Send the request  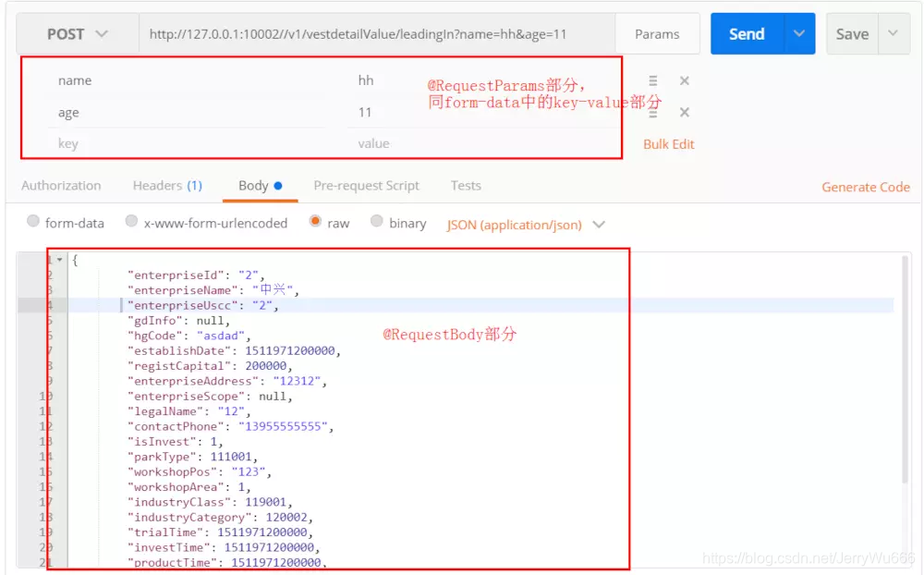(748, 34)
